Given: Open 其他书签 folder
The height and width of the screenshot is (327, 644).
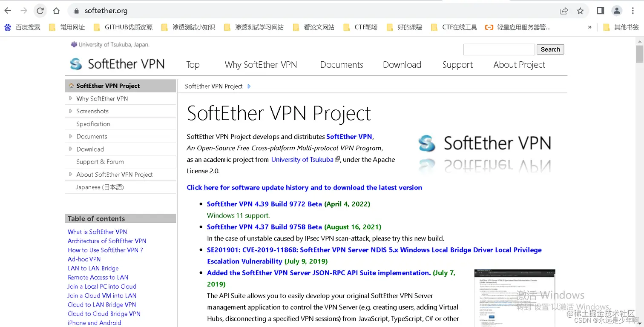Looking at the screenshot, I should (621, 27).
